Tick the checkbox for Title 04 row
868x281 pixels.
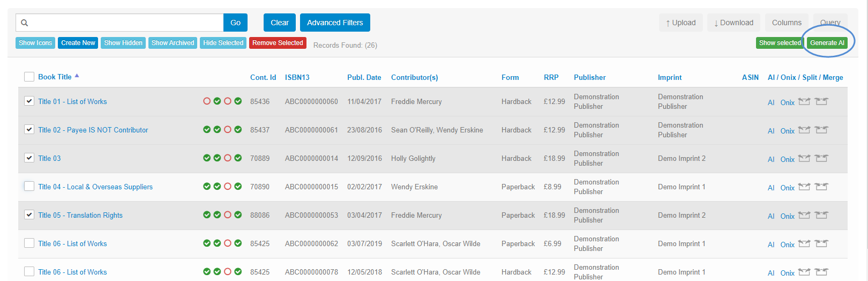click(x=29, y=186)
